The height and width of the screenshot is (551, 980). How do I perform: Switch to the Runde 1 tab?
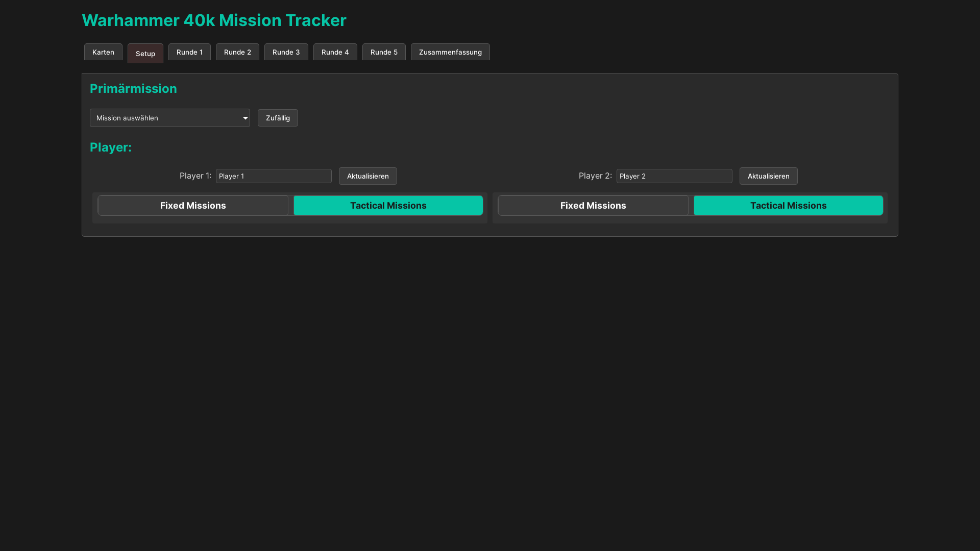(189, 52)
